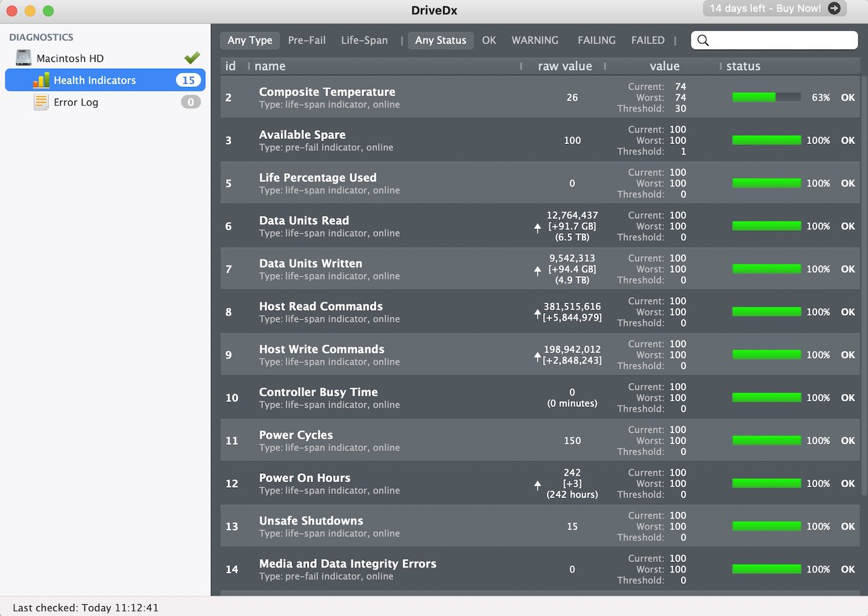Viewport: 868px width, 616px height.
Task: Sort by the name column header
Action: pos(270,66)
